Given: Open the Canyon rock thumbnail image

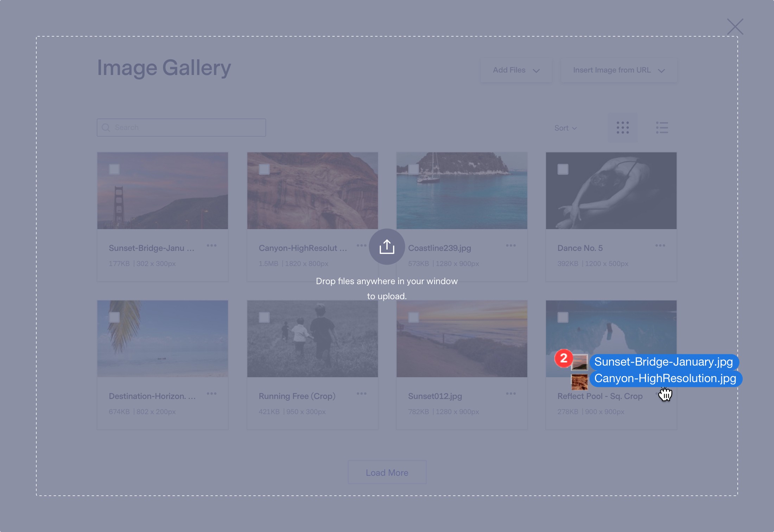Looking at the screenshot, I should pyautogui.click(x=312, y=191).
